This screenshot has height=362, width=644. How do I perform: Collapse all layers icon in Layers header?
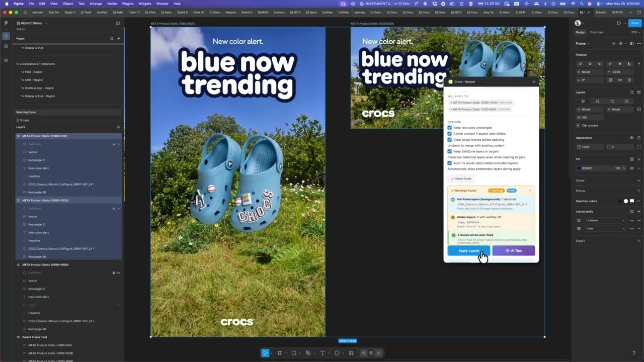click(x=119, y=127)
